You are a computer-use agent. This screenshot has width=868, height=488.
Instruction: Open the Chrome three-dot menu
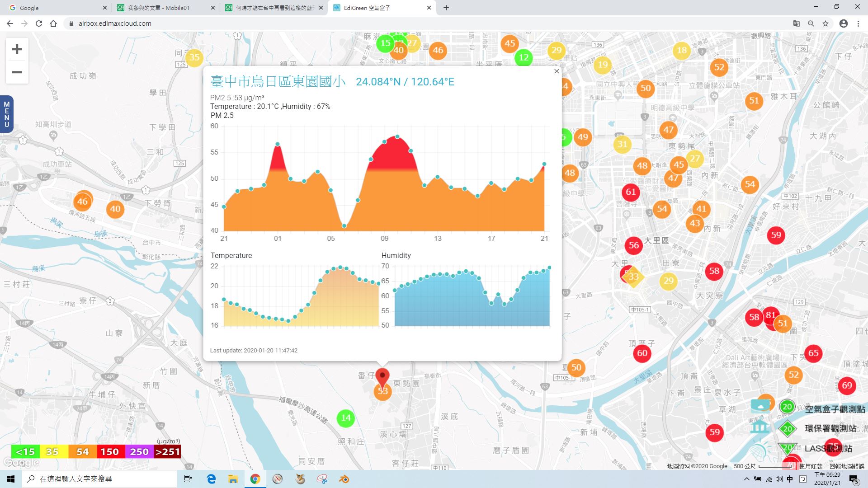[x=858, y=23]
